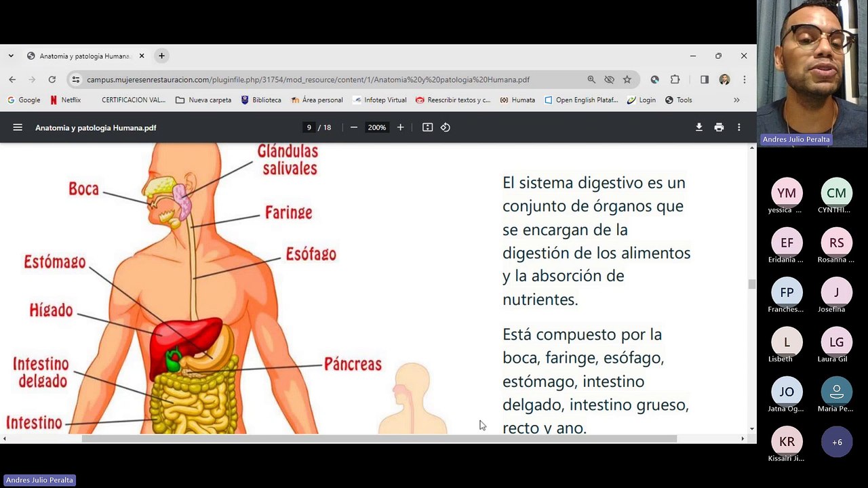Click the 200% zoom level field

click(376, 127)
